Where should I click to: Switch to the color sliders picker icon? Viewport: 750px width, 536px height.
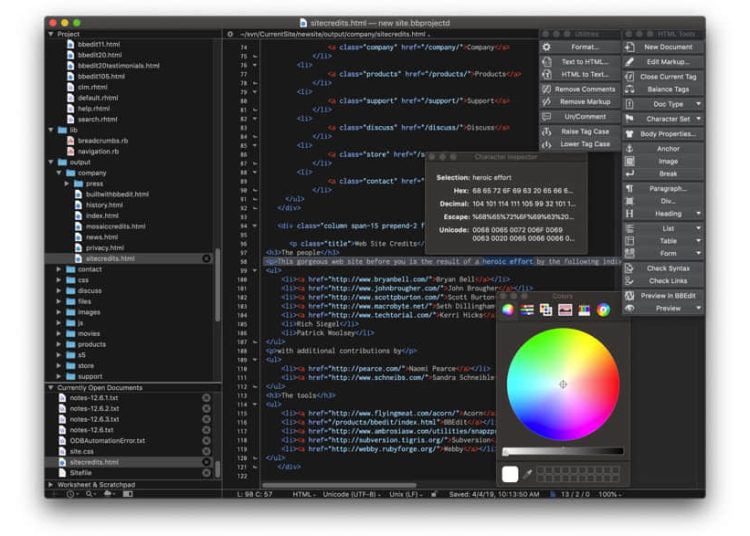pyautogui.click(x=527, y=310)
